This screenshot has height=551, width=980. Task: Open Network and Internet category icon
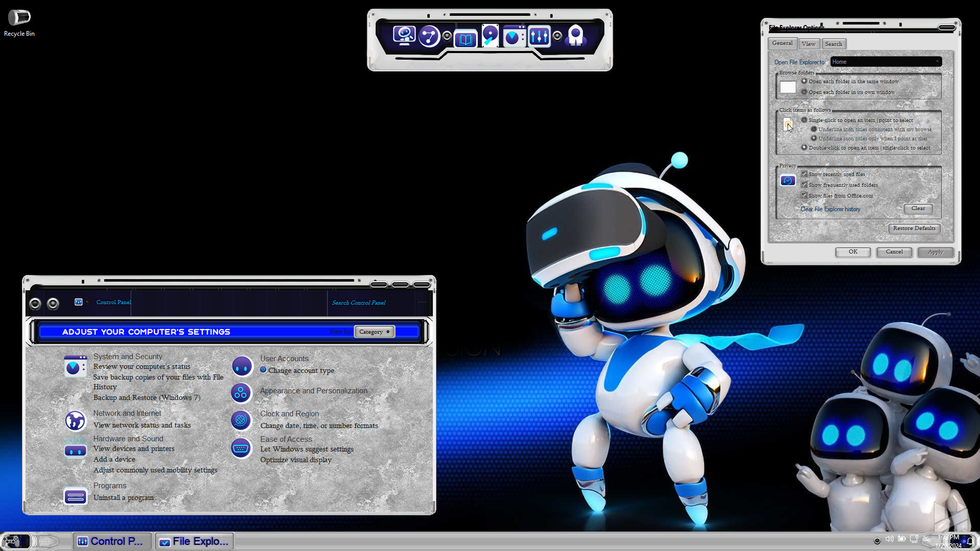(76, 420)
